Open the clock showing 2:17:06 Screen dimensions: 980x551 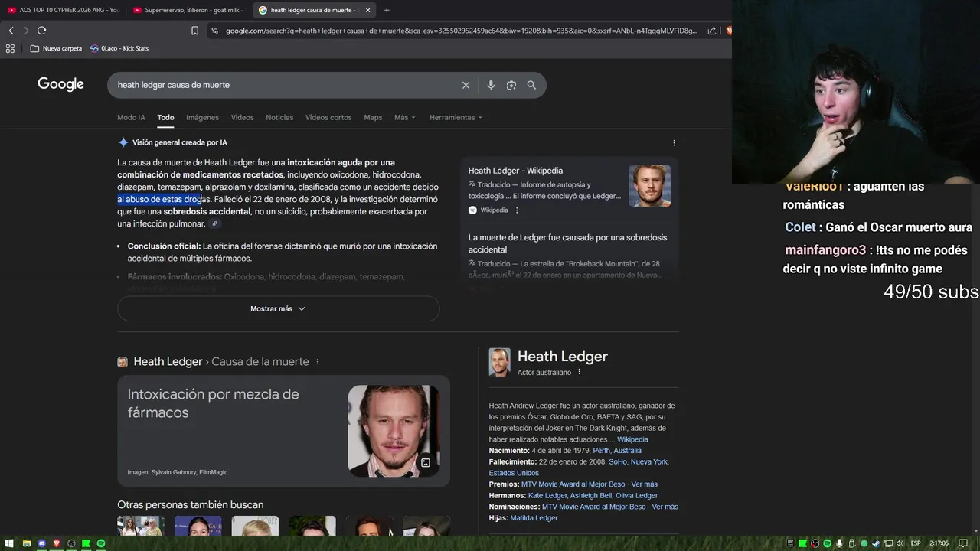coord(939,543)
